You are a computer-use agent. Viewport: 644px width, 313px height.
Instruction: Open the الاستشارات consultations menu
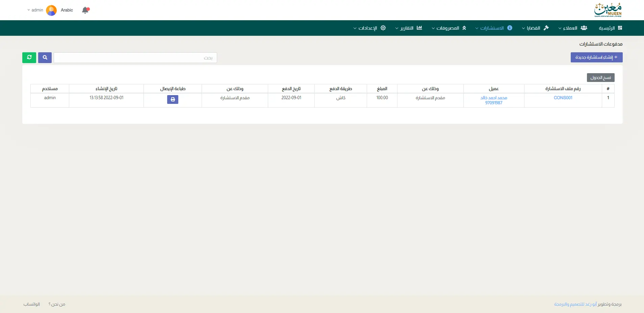coord(493,28)
